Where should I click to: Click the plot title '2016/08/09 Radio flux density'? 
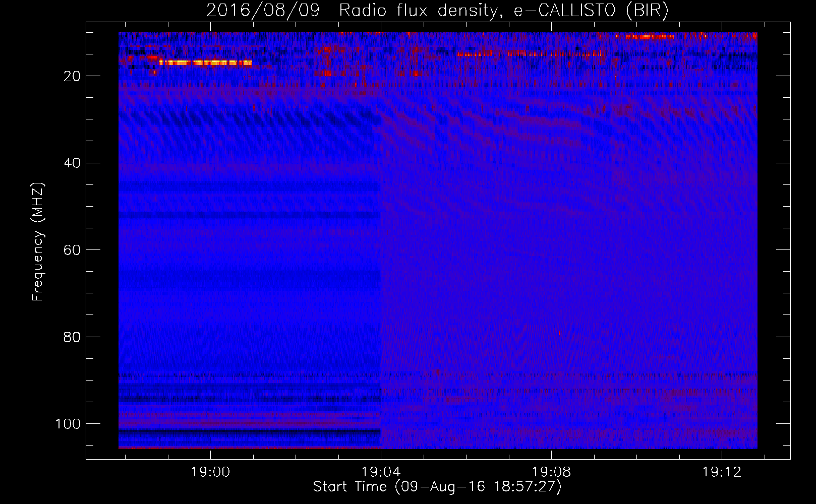tap(352, 11)
